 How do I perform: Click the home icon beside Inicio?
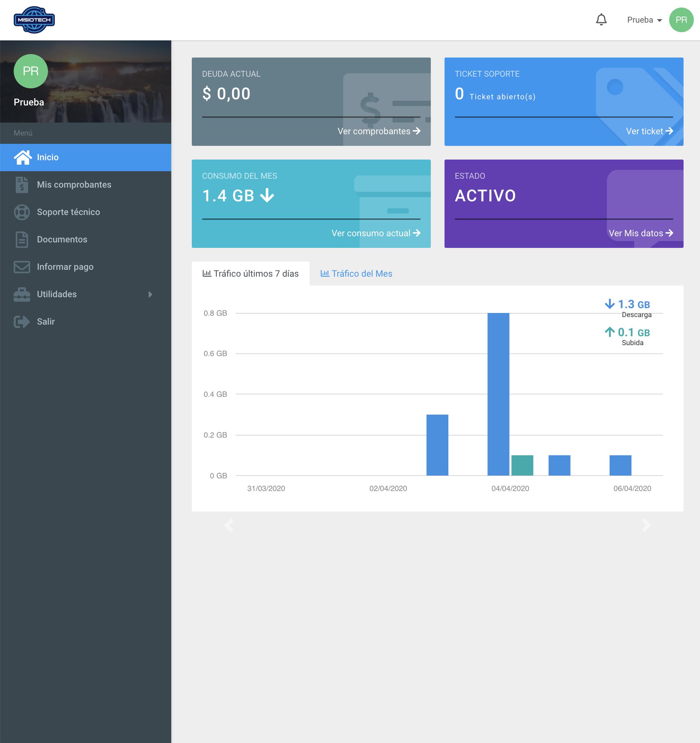(22, 158)
